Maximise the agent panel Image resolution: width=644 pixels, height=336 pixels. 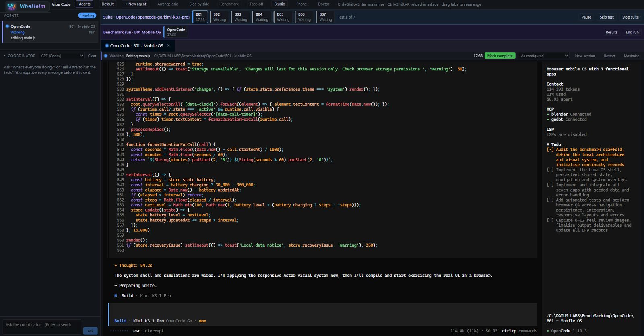click(632, 56)
